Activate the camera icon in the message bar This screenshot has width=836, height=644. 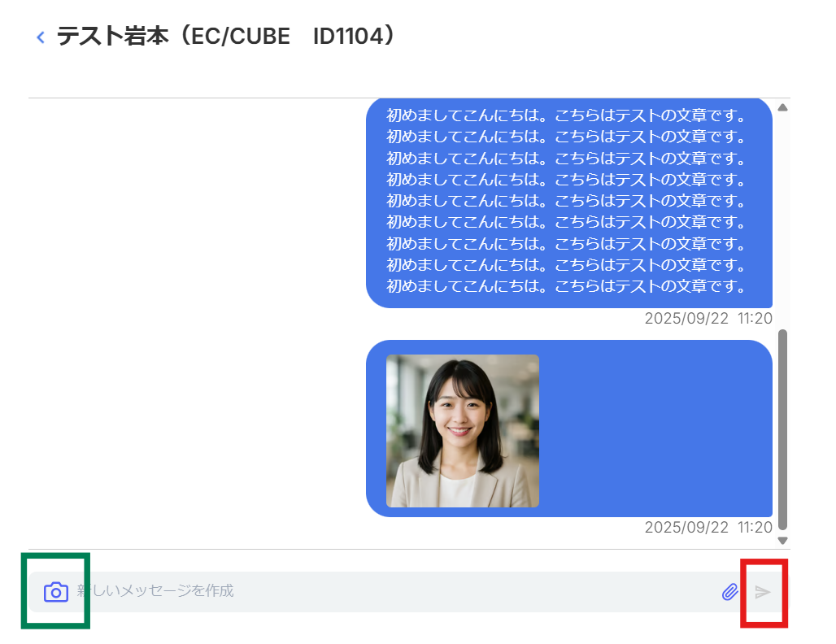(x=54, y=591)
